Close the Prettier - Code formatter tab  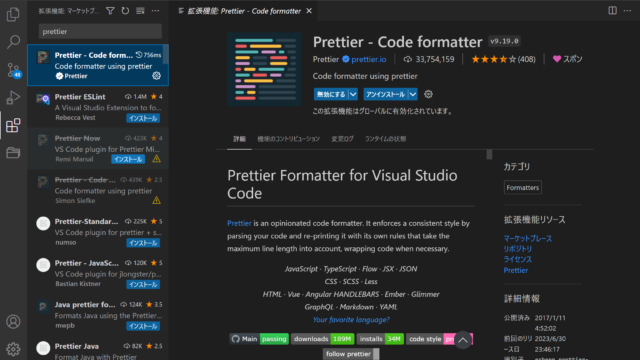click(309, 11)
